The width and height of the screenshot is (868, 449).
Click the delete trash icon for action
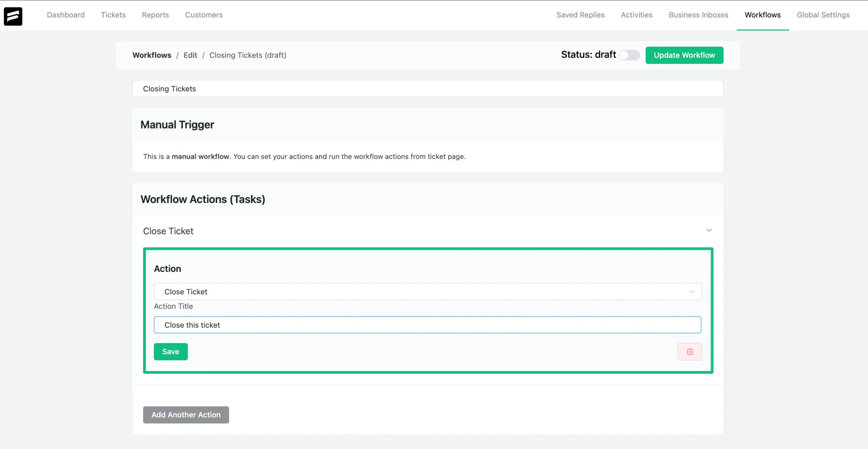click(x=689, y=352)
